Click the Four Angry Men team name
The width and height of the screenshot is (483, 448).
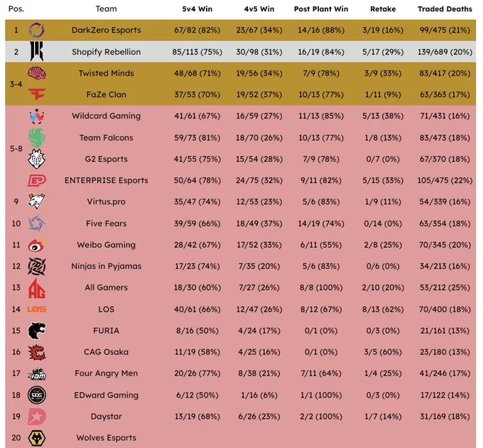tap(107, 373)
